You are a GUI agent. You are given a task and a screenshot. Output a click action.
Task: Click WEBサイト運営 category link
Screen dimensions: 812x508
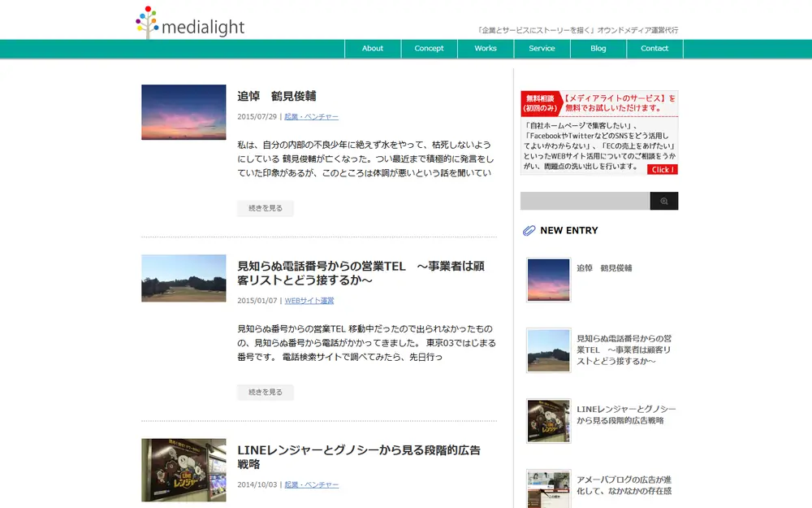click(309, 302)
